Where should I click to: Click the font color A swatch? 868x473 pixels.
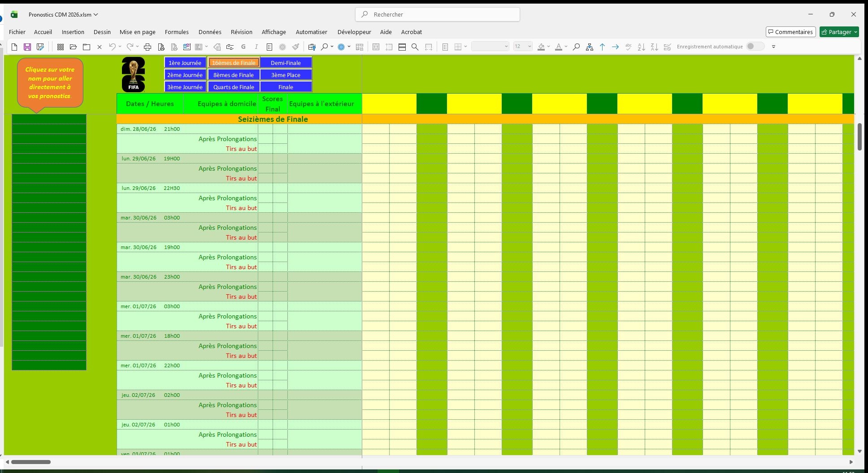coord(558,47)
